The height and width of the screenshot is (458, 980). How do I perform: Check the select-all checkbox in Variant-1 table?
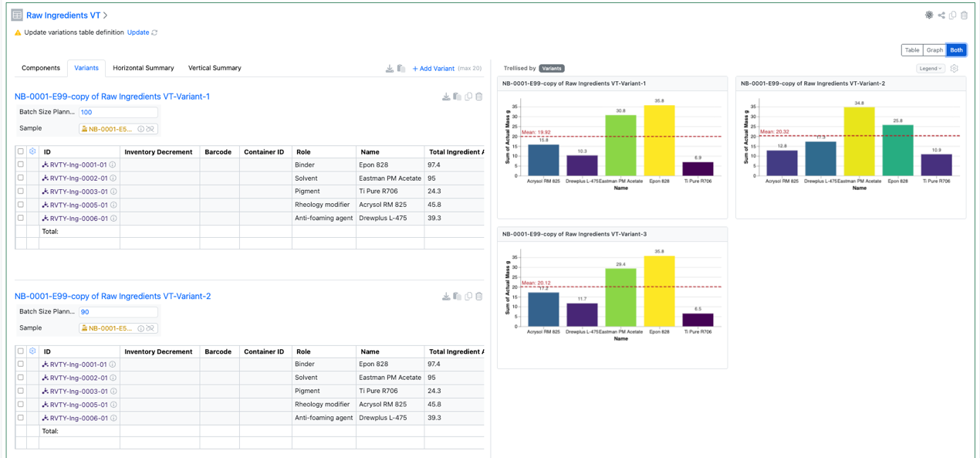[x=21, y=151]
